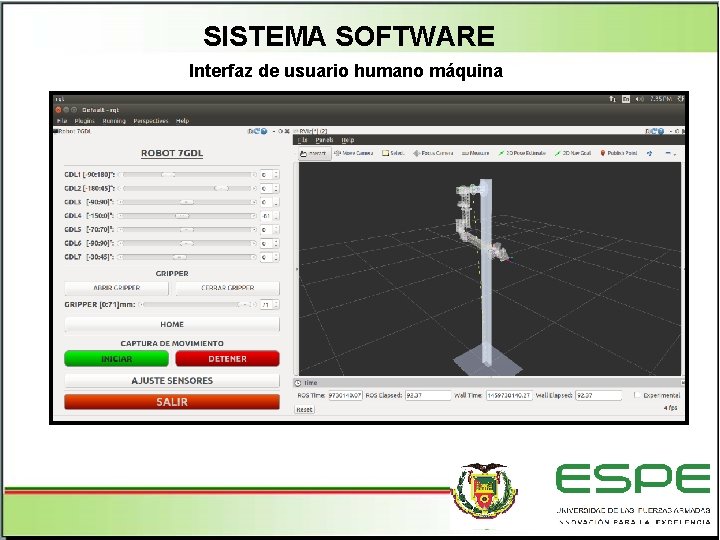Click the AJUSTE SENSORES button
Screen dimensions: 720x540
[x=172, y=381]
